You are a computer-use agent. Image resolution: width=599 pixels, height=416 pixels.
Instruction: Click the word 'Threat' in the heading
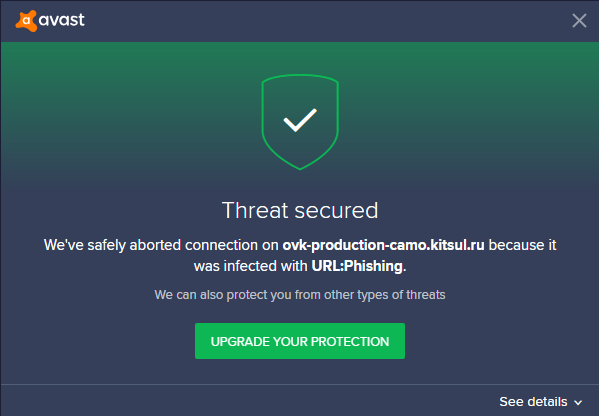[x=255, y=210]
